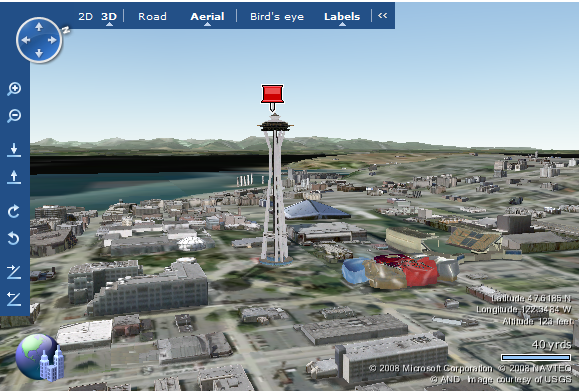
Task: Click the zoom in magnifier icon
Action: [x=14, y=89]
